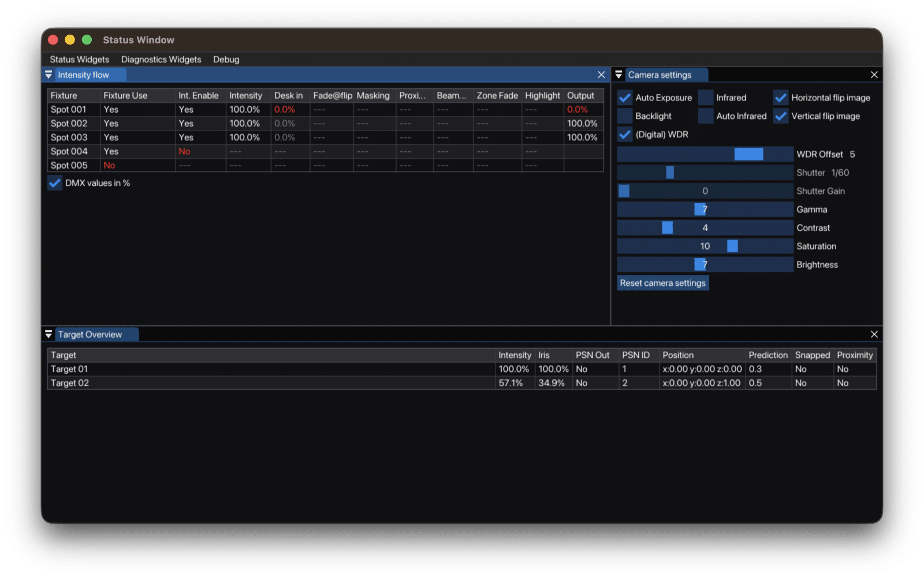Adjust the Saturation slider
This screenshot has width=924, height=578.
705,246
